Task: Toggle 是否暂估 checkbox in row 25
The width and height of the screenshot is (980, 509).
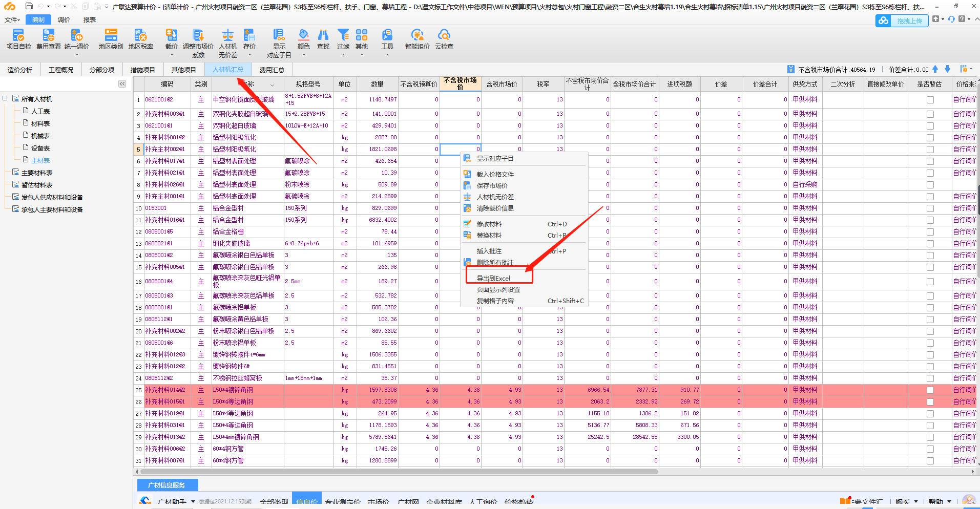Action: pyautogui.click(x=930, y=390)
